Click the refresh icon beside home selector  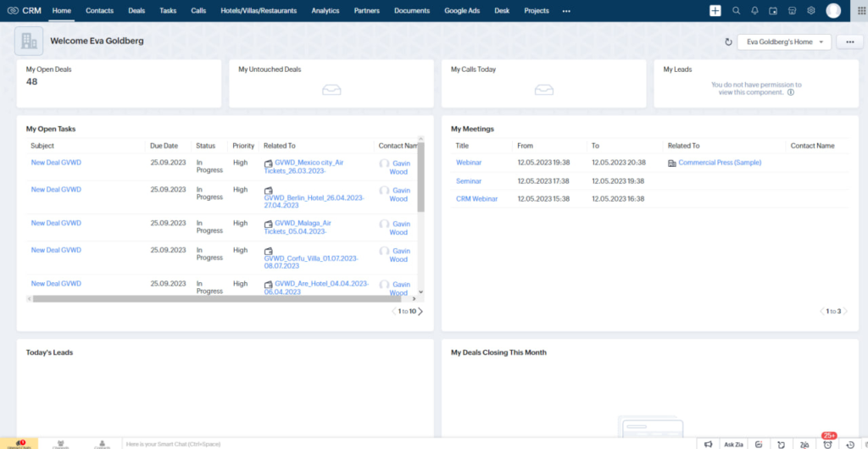[x=728, y=42]
